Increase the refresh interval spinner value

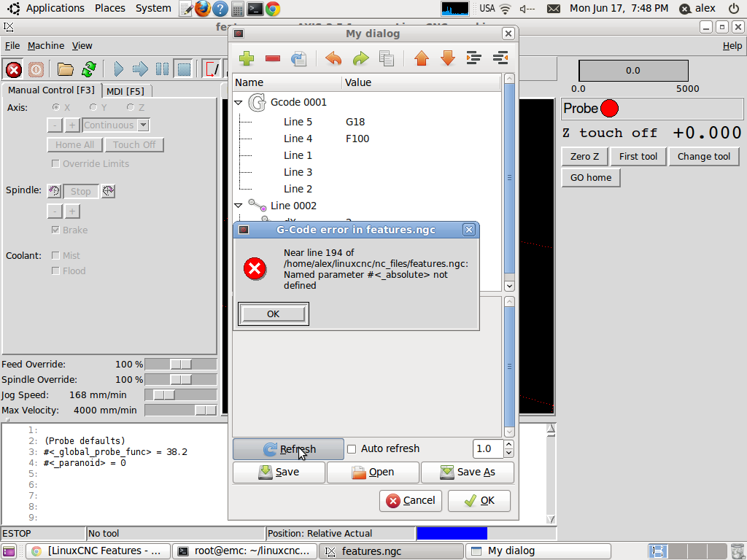coord(508,444)
